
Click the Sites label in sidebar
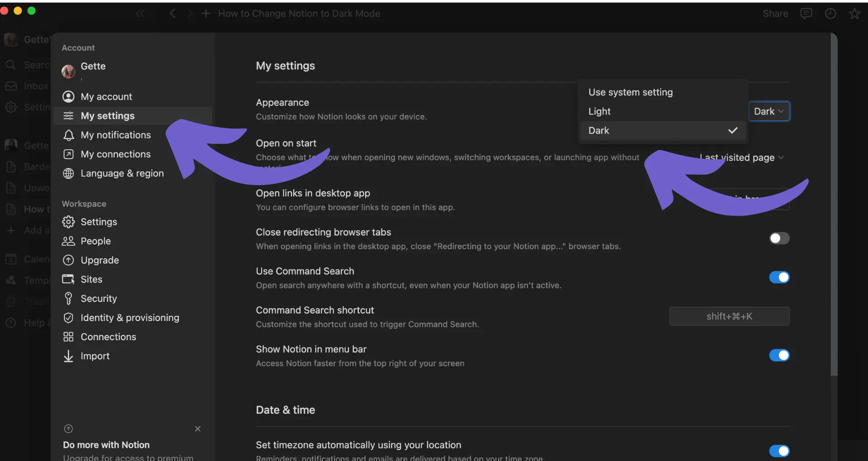click(x=92, y=279)
